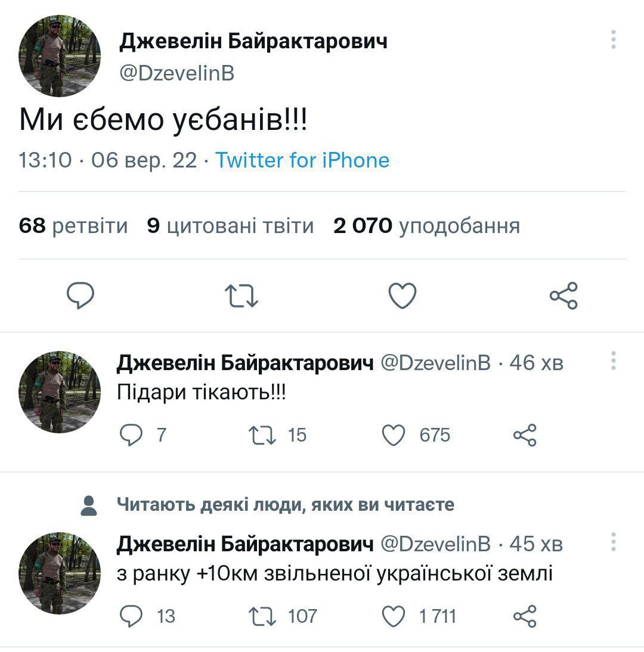Like the 46 хв reply with 675 likes
644x652 pixels.
tap(394, 436)
